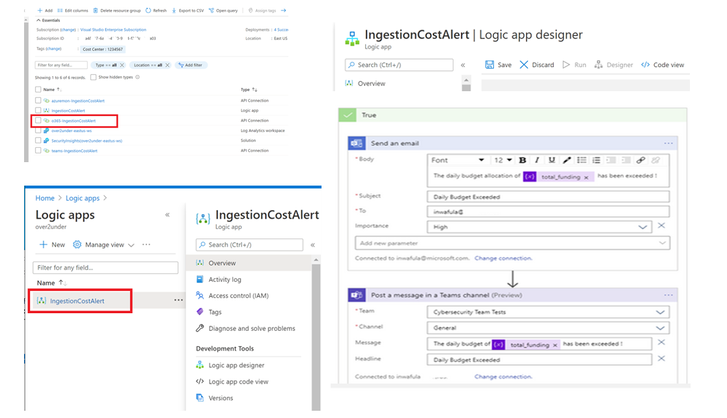This screenshot has width=727, height=418.
Task: Open the Manage view gear dropdown
Action: [104, 245]
